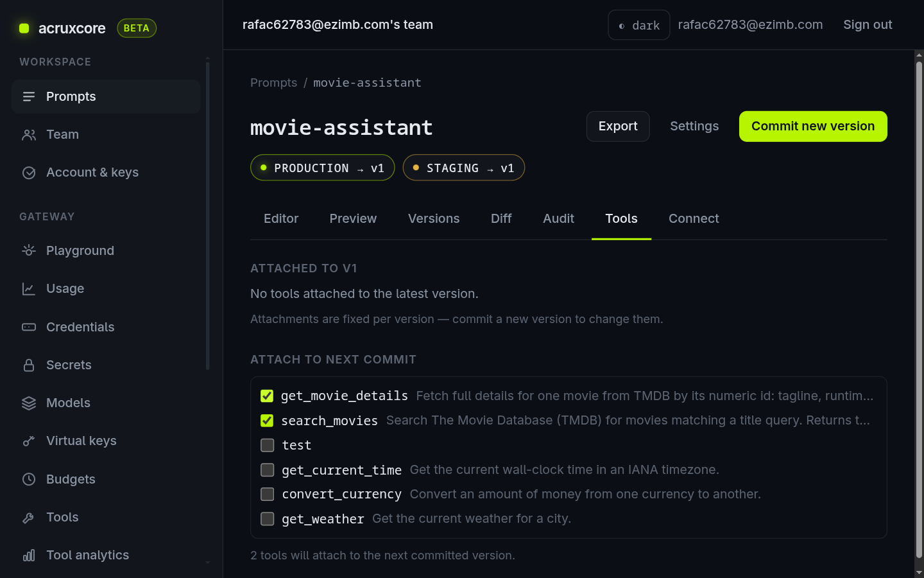The width and height of the screenshot is (924, 578).
Task: Click the main page scrollbar thumb
Action: point(919,310)
